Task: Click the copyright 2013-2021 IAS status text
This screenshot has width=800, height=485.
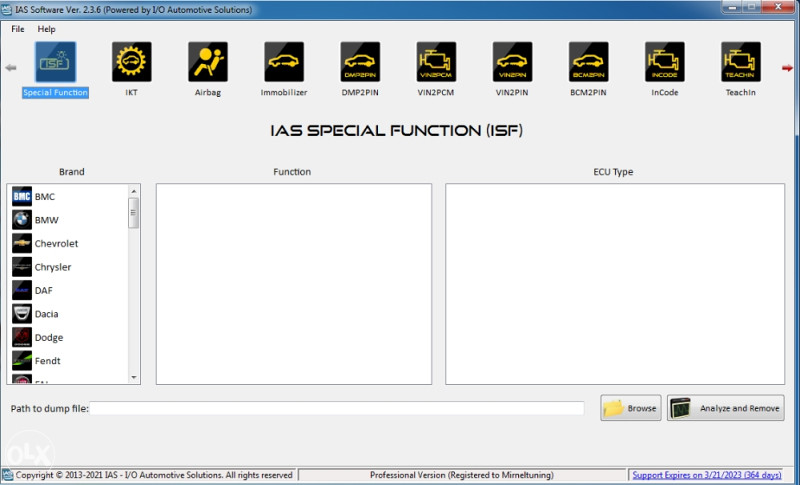Action: click(x=154, y=475)
